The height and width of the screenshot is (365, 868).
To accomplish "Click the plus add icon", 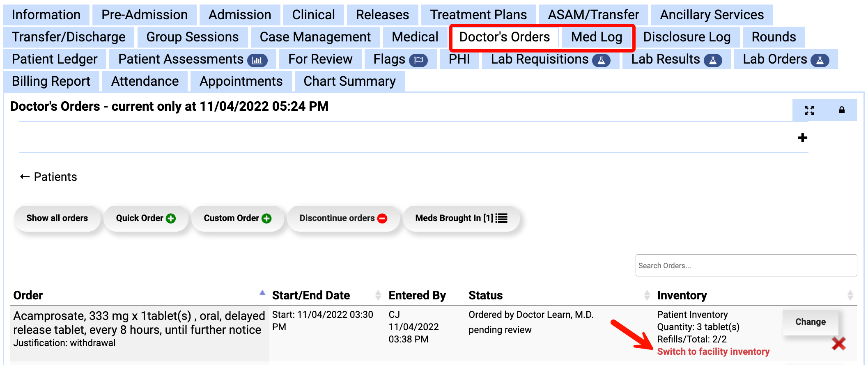I will tap(802, 138).
